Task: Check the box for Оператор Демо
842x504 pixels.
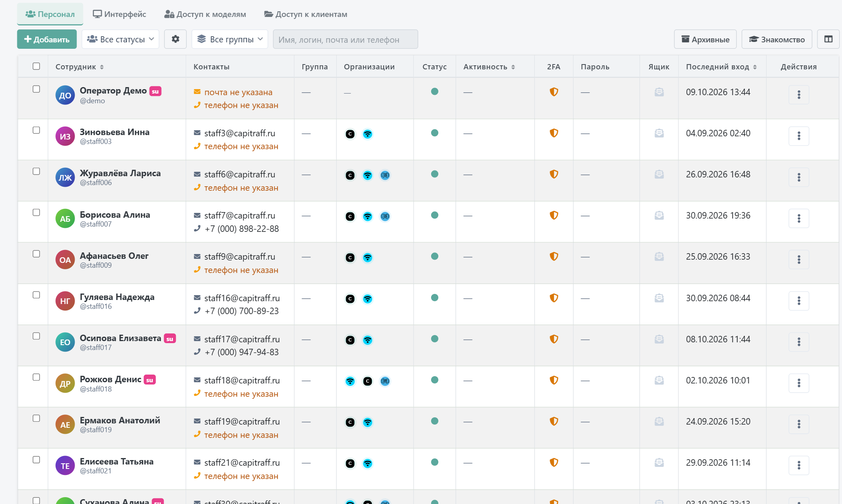Action: 36,89
